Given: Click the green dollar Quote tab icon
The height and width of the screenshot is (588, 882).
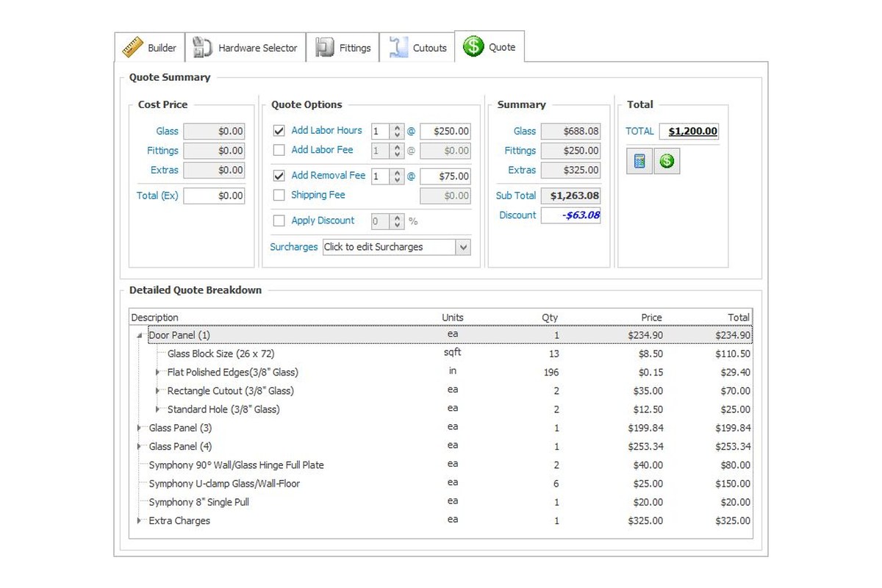Looking at the screenshot, I should [x=473, y=47].
